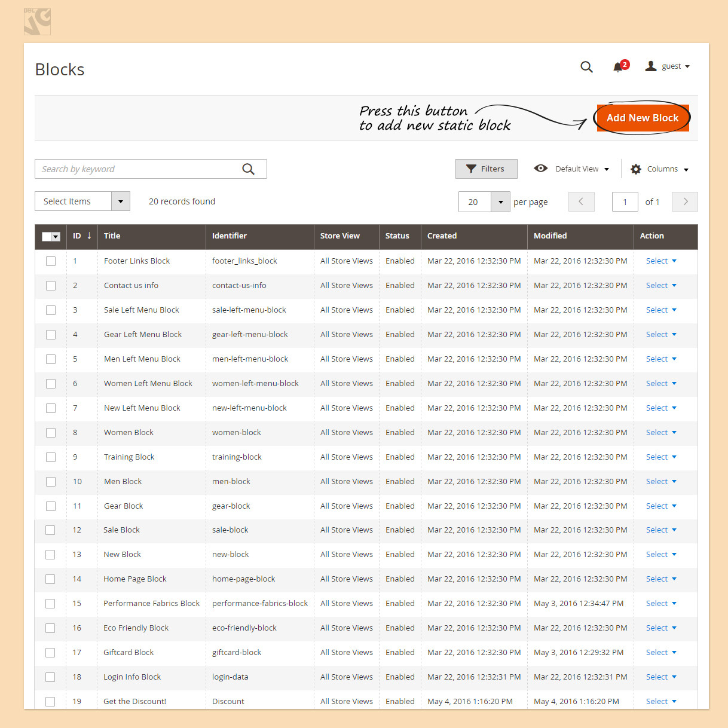Click the eye icon for Default View

(x=541, y=169)
